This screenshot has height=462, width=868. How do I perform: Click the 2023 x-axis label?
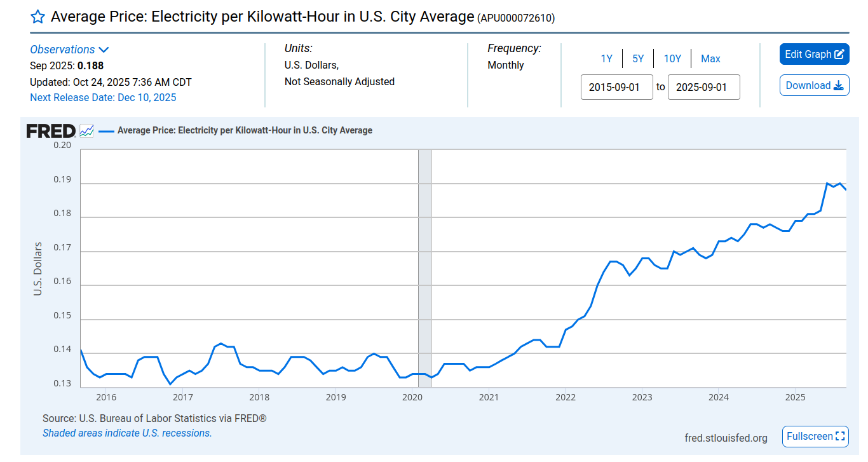click(642, 398)
